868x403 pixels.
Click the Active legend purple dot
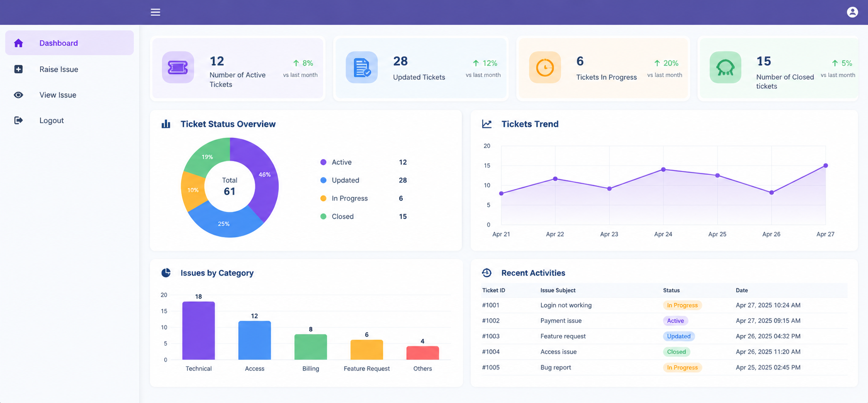pyautogui.click(x=323, y=162)
